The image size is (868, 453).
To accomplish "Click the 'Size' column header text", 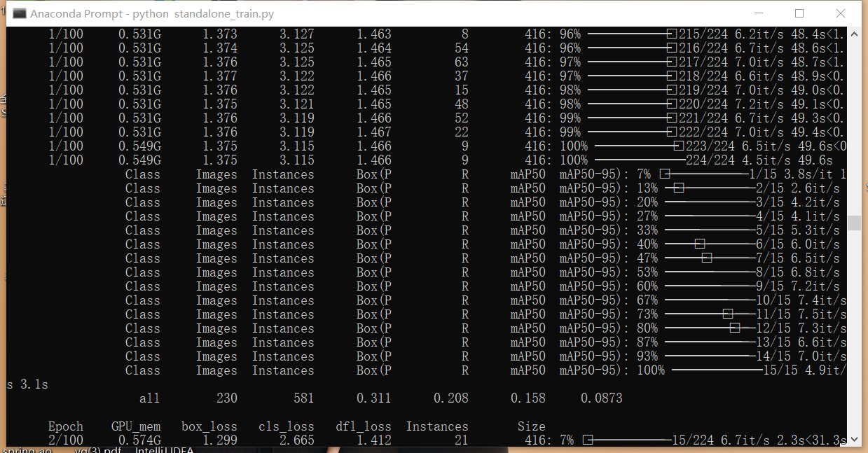I will pyautogui.click(x=532, y=426).
